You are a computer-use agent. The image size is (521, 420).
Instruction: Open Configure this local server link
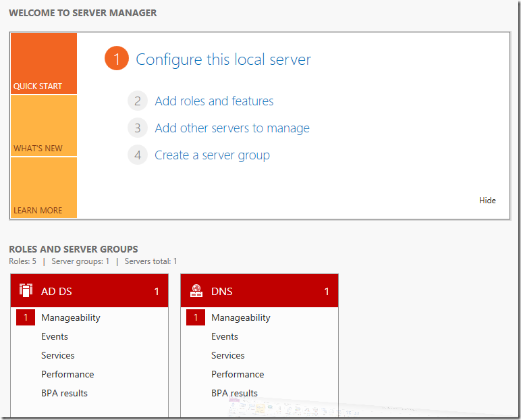pos(223,59)
